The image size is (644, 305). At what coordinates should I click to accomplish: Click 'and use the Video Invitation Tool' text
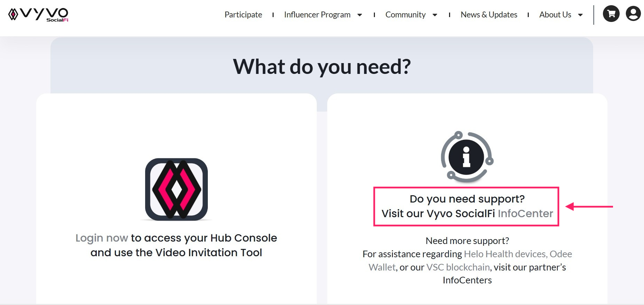(x=176, y=253)
